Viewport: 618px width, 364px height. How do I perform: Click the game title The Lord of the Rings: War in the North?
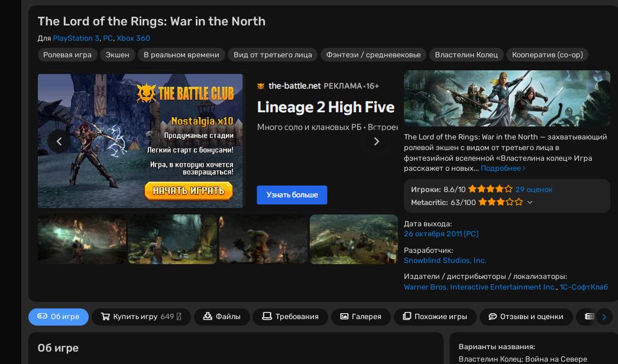point(151,21)
